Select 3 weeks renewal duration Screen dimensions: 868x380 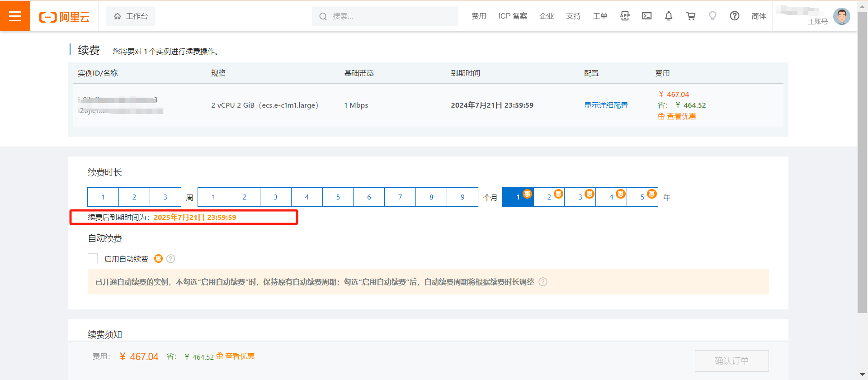pos(165,197)
